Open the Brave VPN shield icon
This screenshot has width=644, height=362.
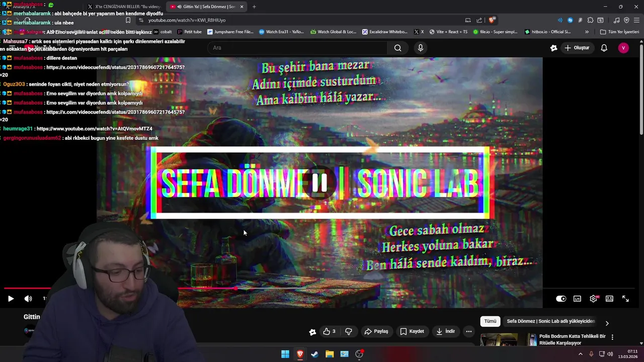pos(626,20)
